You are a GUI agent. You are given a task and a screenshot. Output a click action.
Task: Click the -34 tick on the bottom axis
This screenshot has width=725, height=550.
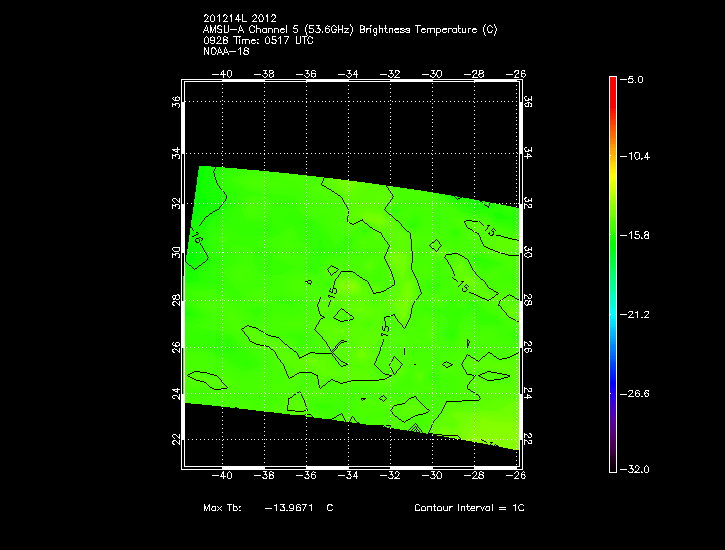[x=350, y=476]
